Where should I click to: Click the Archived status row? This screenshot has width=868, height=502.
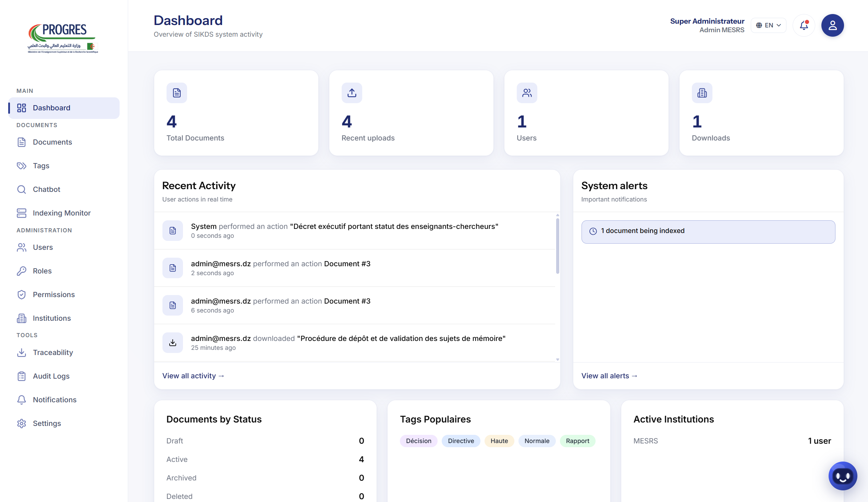point(265,478)
